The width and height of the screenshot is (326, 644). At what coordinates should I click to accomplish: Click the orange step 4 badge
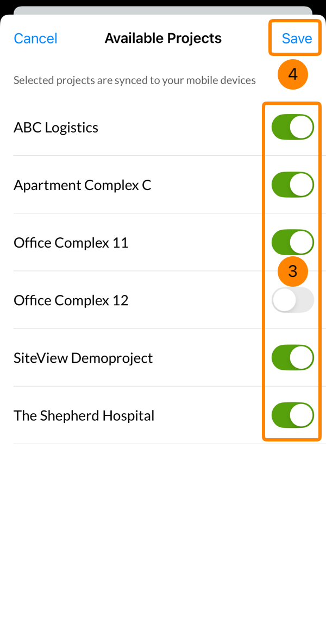coord(293,74)
